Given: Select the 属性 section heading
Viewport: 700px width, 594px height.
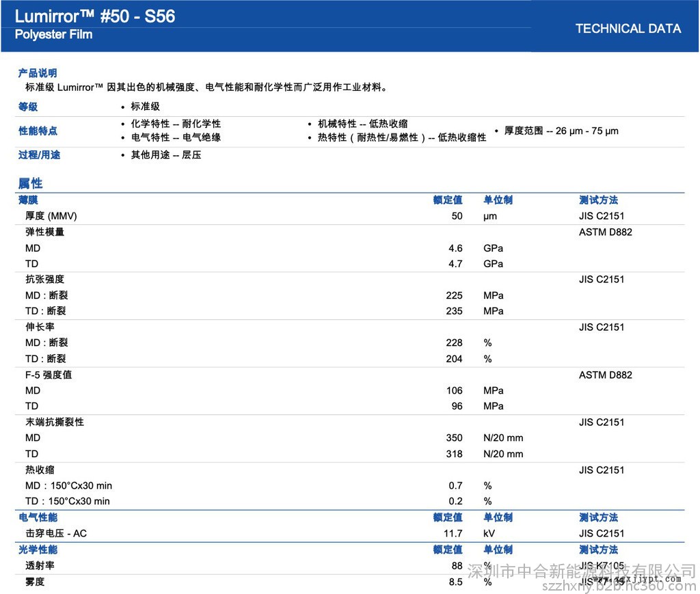Looking at the screenshot, I should point(30,183).
